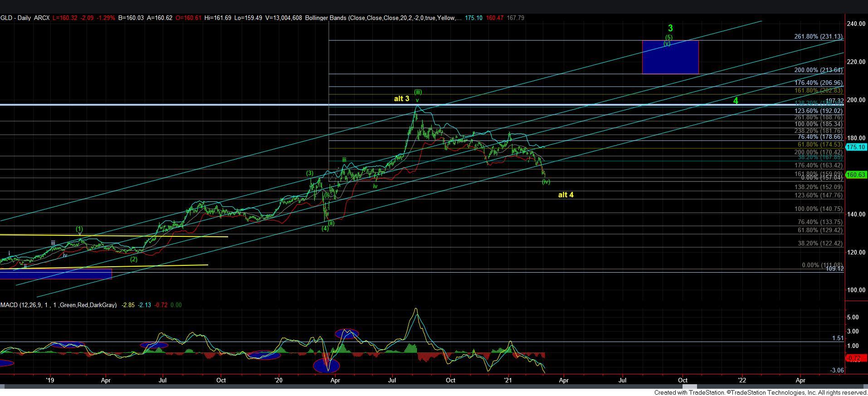
Task: Click the cyan 175.10 Bollinger price tag
Action: point(856,147)
